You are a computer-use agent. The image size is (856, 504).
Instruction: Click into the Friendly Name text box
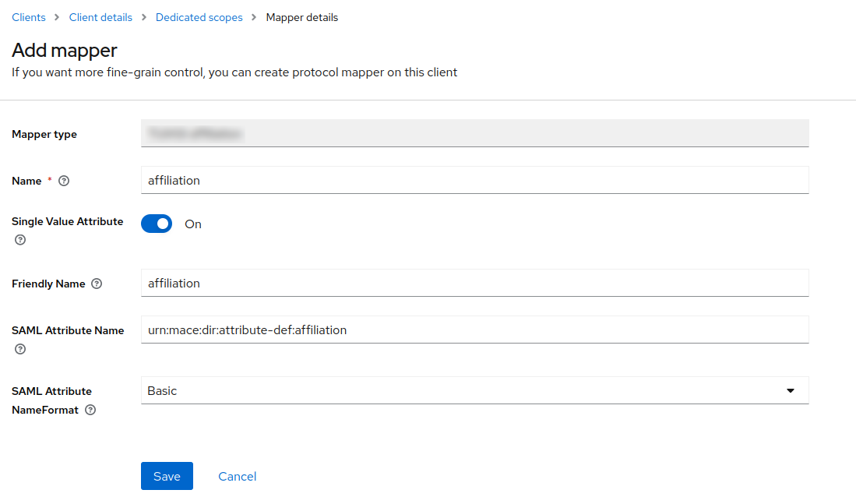coord(474,284)
